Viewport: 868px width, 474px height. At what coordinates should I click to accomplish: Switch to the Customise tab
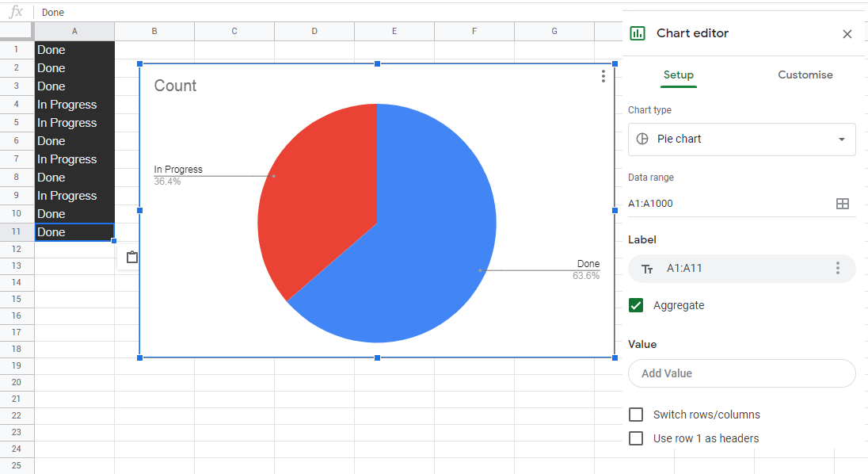[x=805, y=75]
